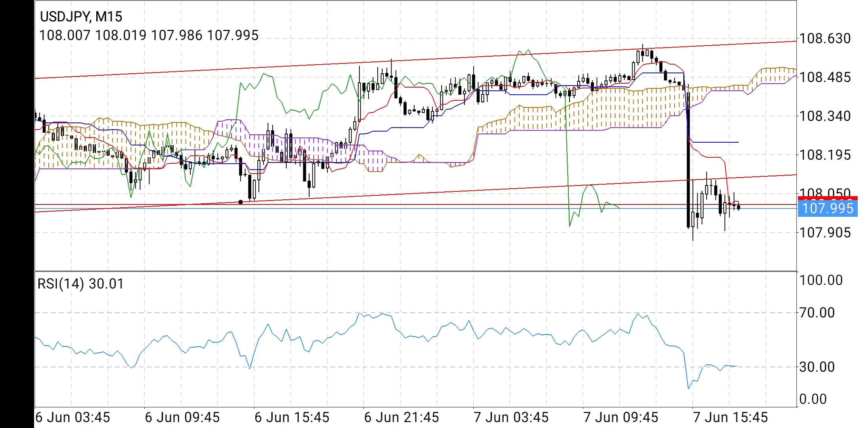Click the RSI 100.00 scale label
This screenshot has height=428, width=868.
coord(821,280)
